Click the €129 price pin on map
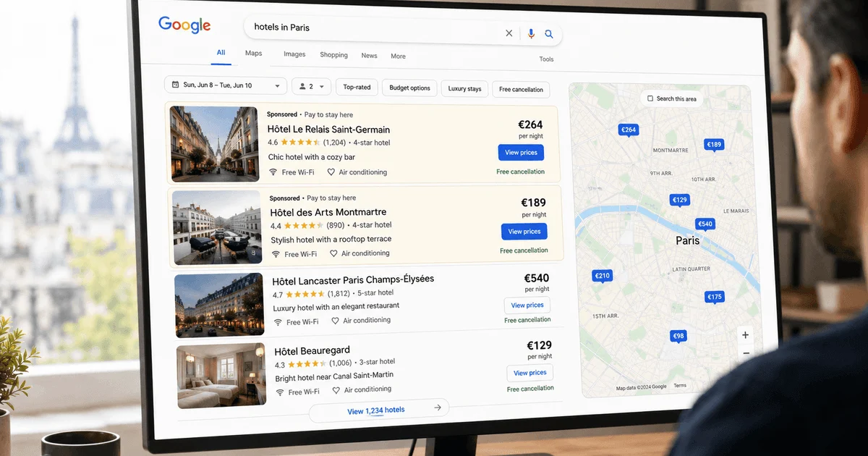The width and height of the screenshot is (868, 456). click(679, 200)
